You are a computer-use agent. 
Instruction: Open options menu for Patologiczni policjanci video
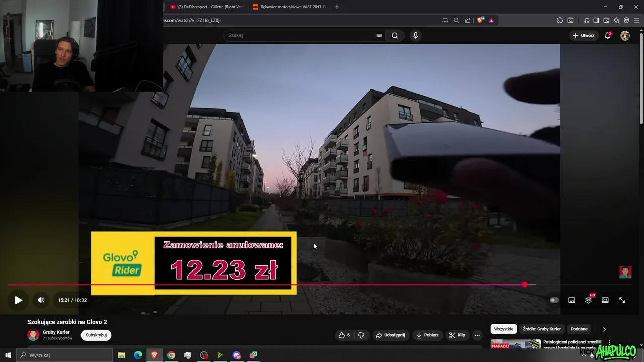pyautogui.click(x=609, y=343)
